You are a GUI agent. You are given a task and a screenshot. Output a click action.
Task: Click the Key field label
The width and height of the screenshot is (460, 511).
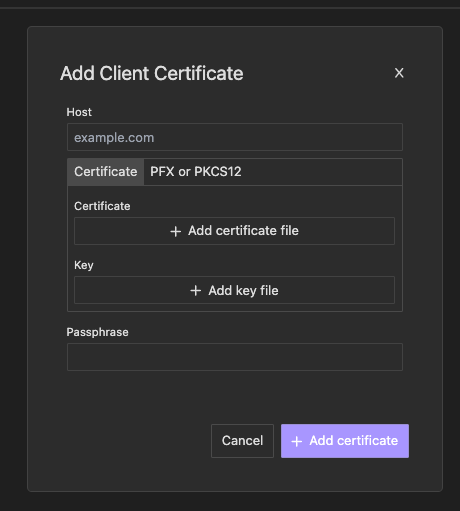[84, 265]
